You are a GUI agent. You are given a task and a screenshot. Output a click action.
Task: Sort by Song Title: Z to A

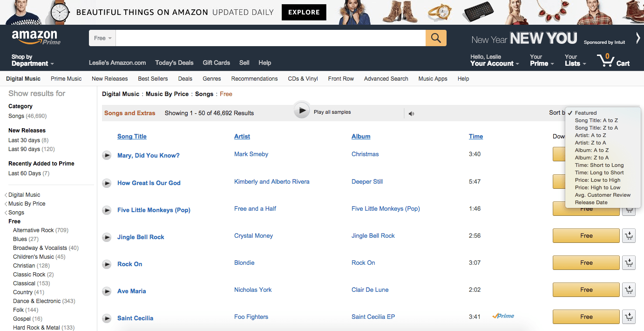(597, 128)
